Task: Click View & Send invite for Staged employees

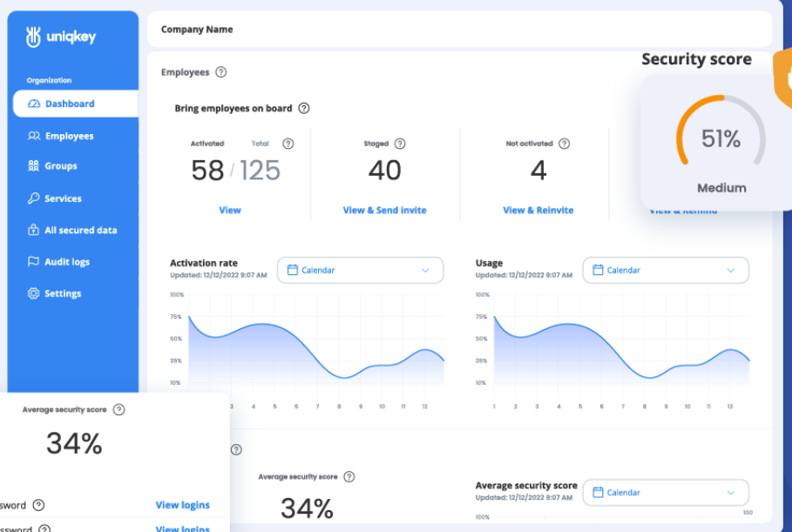Action: pyautogui.click(x=384, y=210)
